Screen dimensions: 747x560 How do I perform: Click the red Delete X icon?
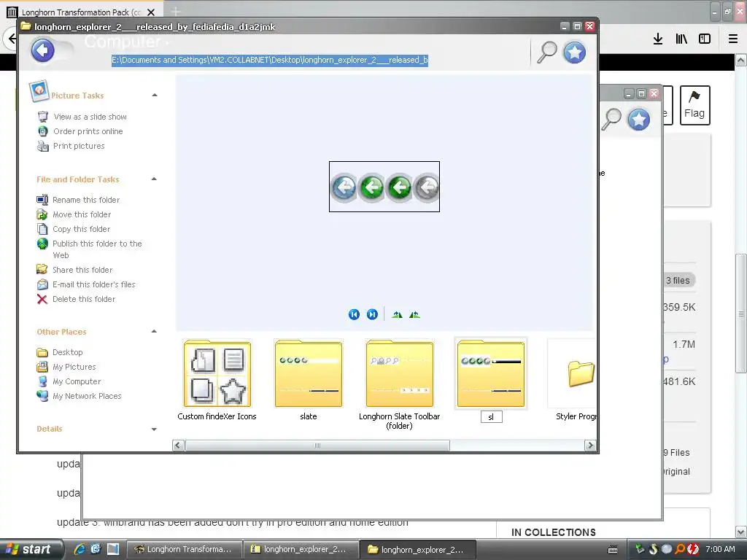(42, 299)
